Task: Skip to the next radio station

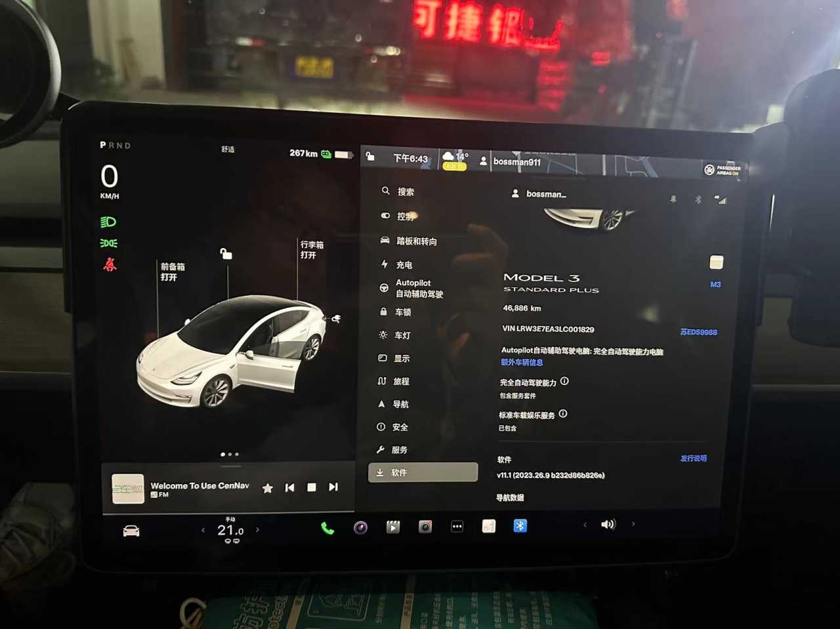Action: coord(333,487)
